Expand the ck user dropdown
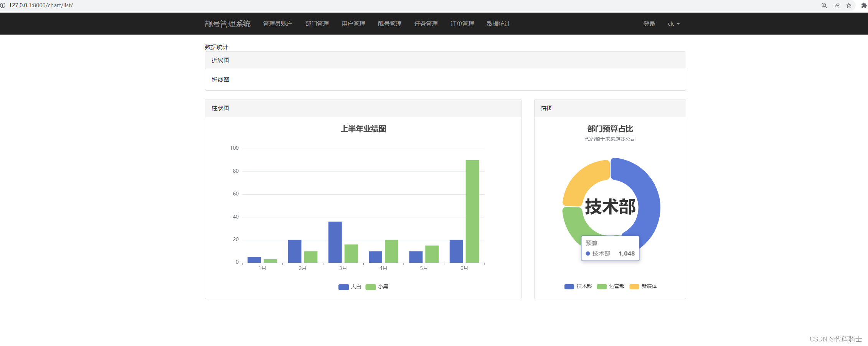The image size is (868, 346). tap(674, 24)
